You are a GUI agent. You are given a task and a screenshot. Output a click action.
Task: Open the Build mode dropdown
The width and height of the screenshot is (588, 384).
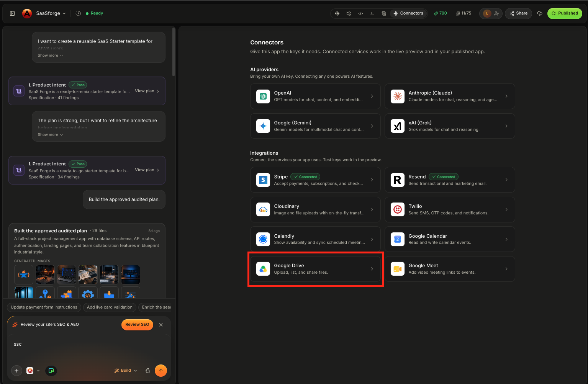coord(126,371)
